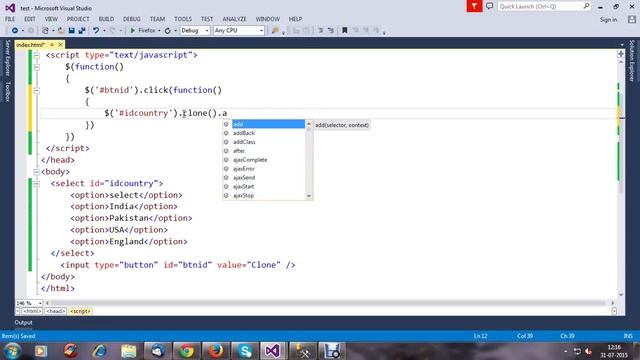Open the DEBUG menu
The image size is (640, 360).
coord(131,19)
